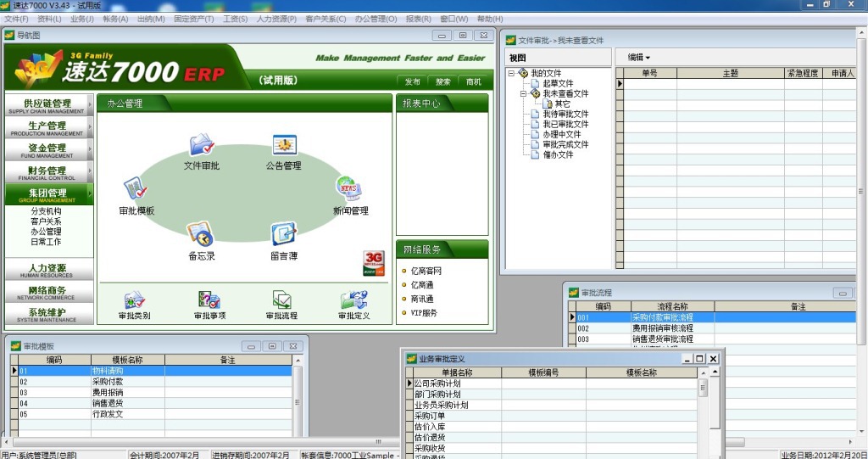Screen dimensions: 868x459
Task: Open the 审批事项 icon
Action: coord(209,300)
